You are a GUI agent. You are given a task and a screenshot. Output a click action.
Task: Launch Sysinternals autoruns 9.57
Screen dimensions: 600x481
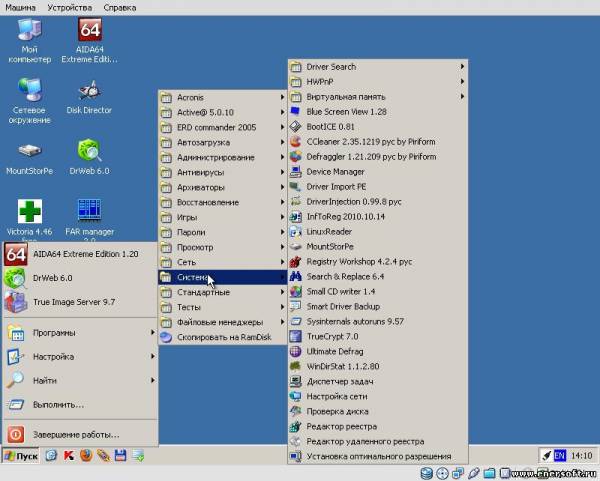click(378, 321)
